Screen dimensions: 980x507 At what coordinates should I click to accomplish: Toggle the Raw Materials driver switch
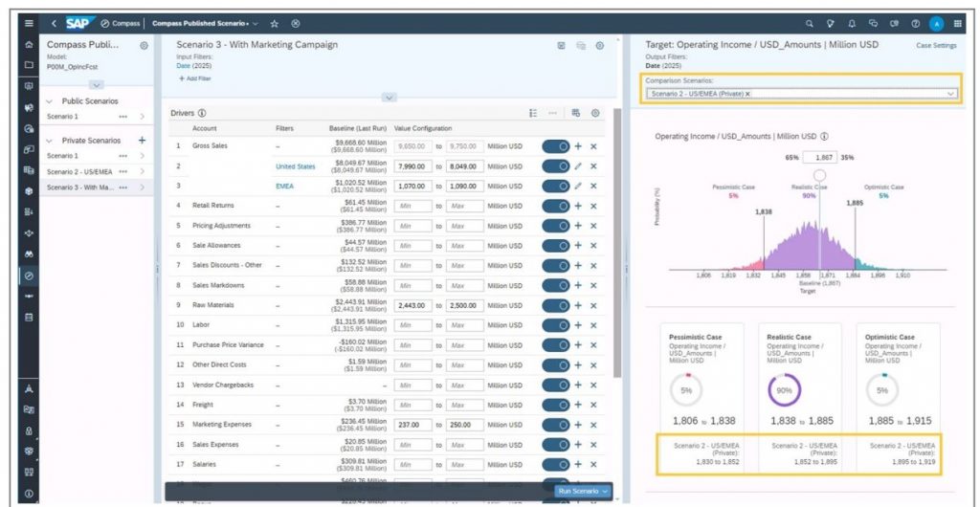(x=556, y=305)
